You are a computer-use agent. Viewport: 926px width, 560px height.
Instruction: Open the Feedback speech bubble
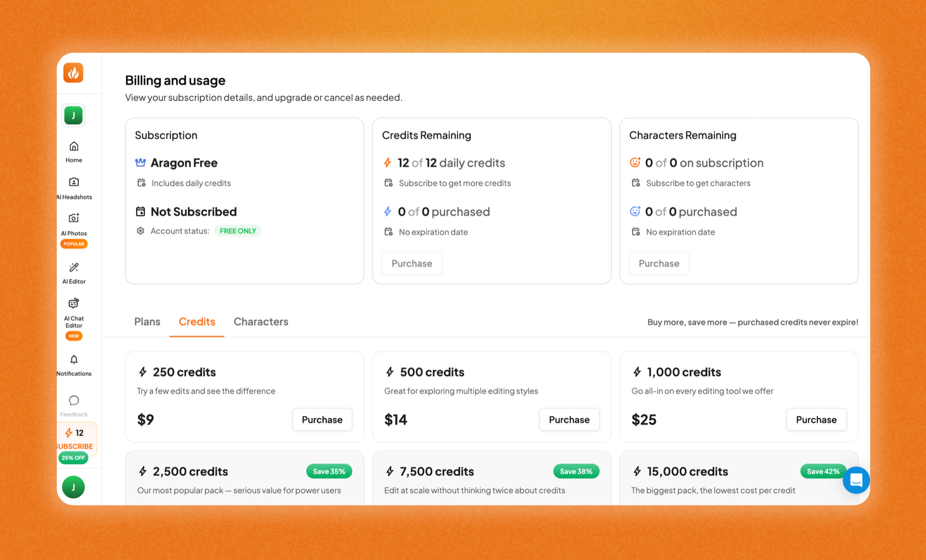[74, 406]
